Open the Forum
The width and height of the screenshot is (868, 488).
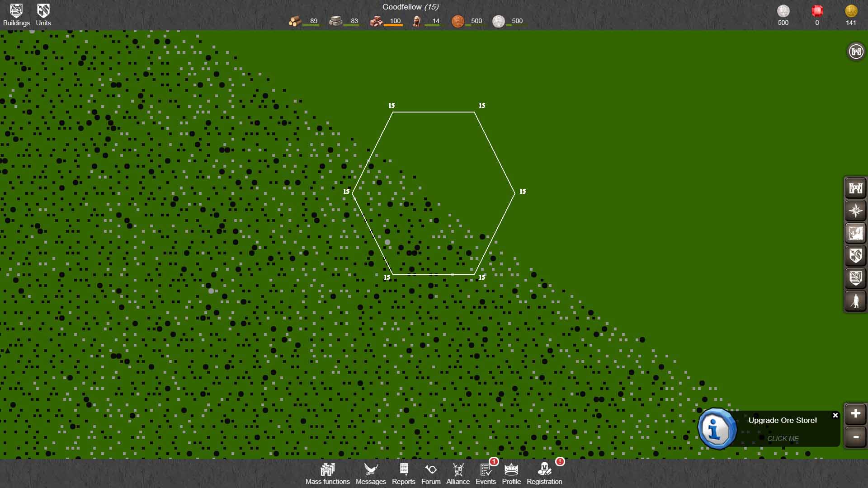click(431, 474)
